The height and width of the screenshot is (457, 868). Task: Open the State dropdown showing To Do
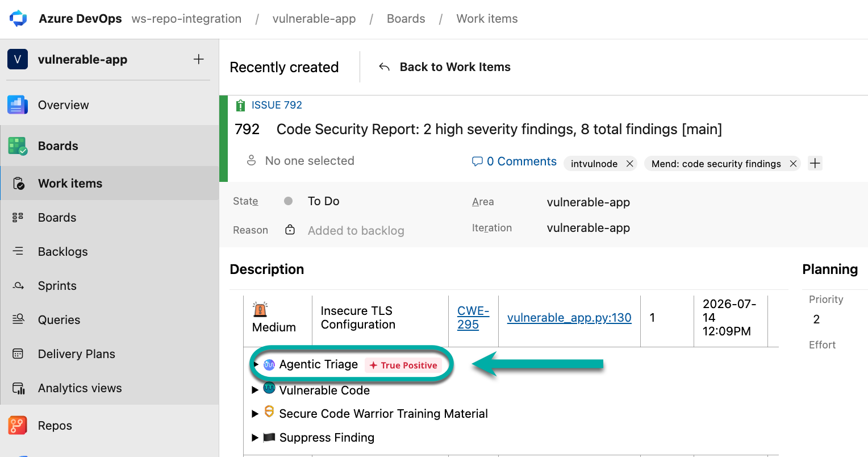click(323, 201)
